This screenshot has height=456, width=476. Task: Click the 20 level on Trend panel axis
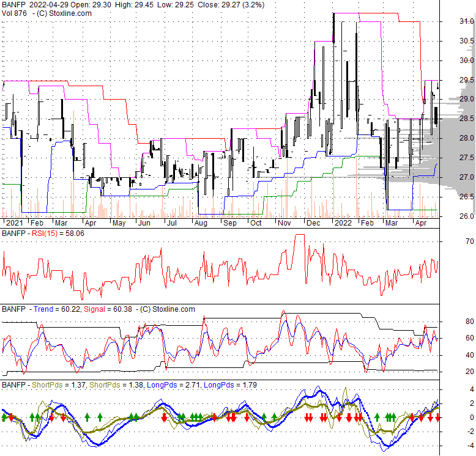click(x=470, y=372)
